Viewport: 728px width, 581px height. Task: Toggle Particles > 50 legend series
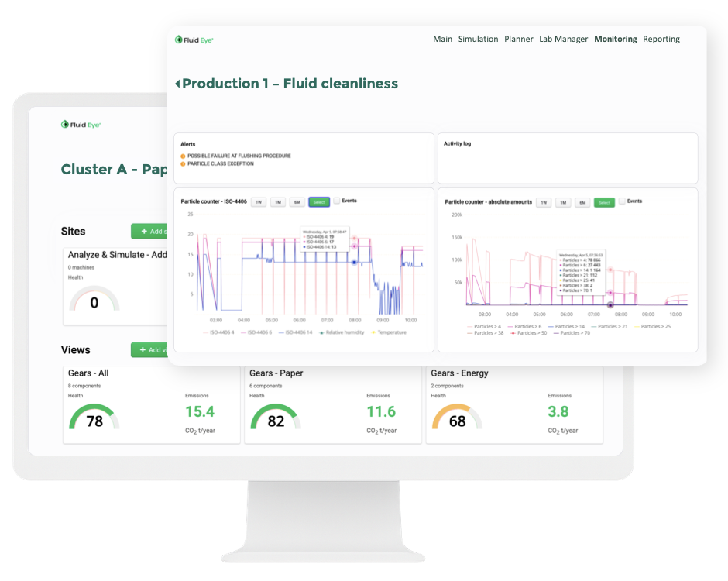coord(528,333)
